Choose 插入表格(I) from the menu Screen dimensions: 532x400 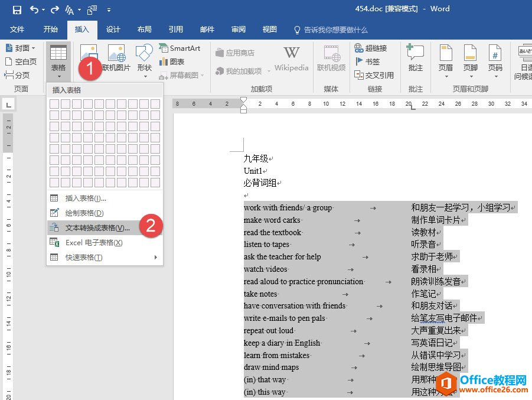(86, 199)
